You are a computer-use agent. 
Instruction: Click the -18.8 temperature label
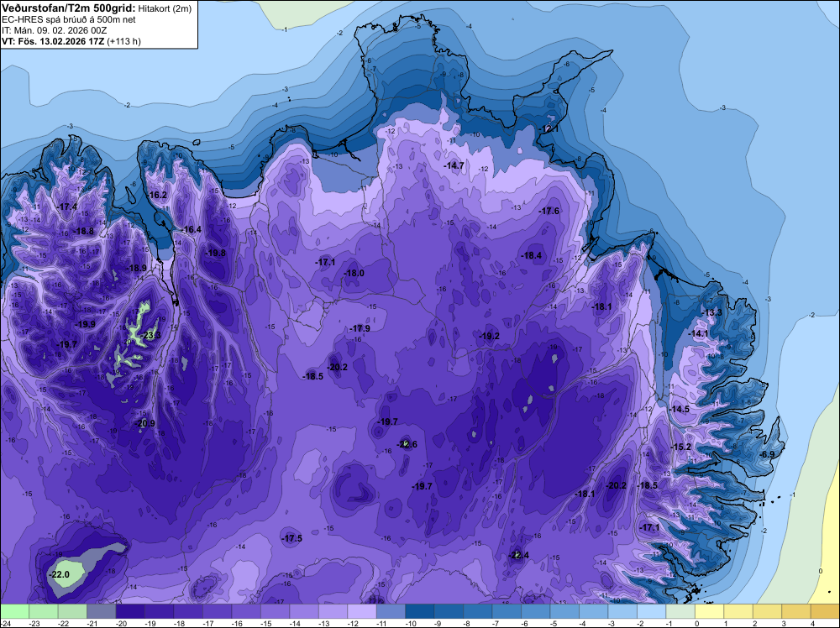pos(84,231)
